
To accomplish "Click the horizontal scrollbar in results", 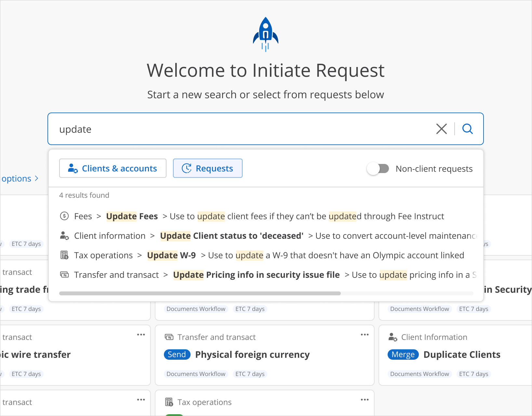I will [x=200, y=293].
